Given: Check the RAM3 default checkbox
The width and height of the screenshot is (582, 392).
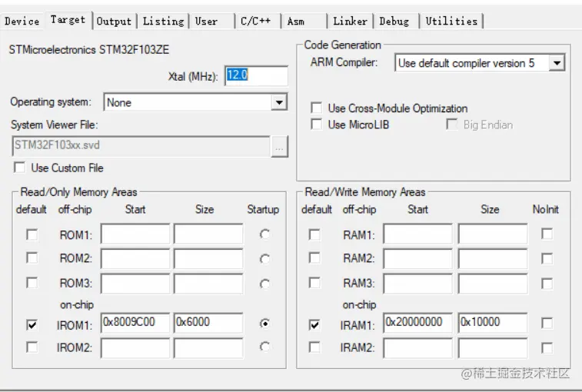Looking at the screenshot, I should click(314, 283).
